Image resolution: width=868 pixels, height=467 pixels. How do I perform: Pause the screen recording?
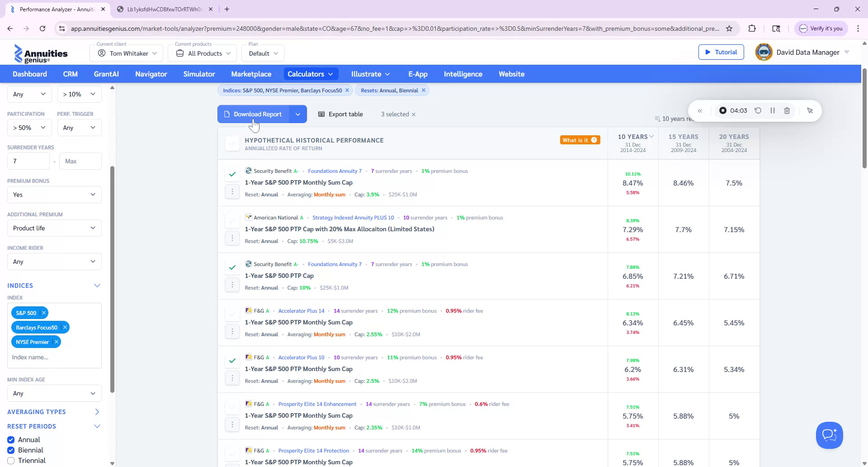tap(773, 110)
